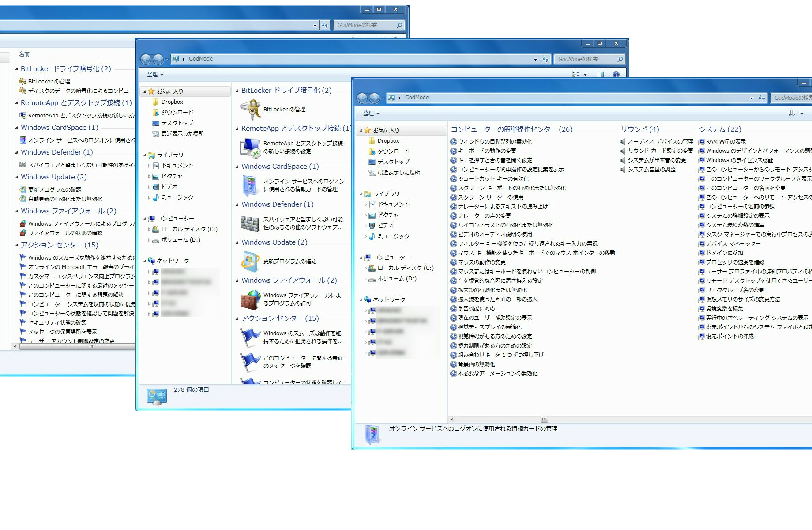The image size is (812, 530).
Task: Click forward arrow button in front GodMode window
Action: coord(374,98)
